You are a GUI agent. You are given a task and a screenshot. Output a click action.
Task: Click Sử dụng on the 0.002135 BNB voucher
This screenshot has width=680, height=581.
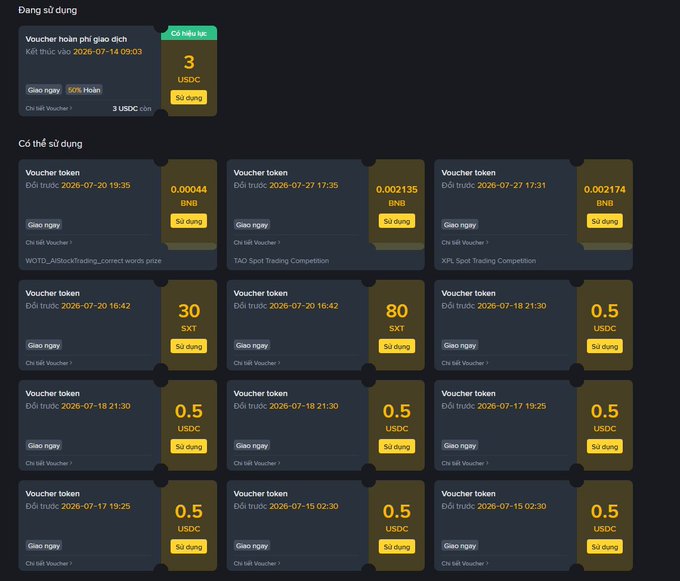click(397, 221)
